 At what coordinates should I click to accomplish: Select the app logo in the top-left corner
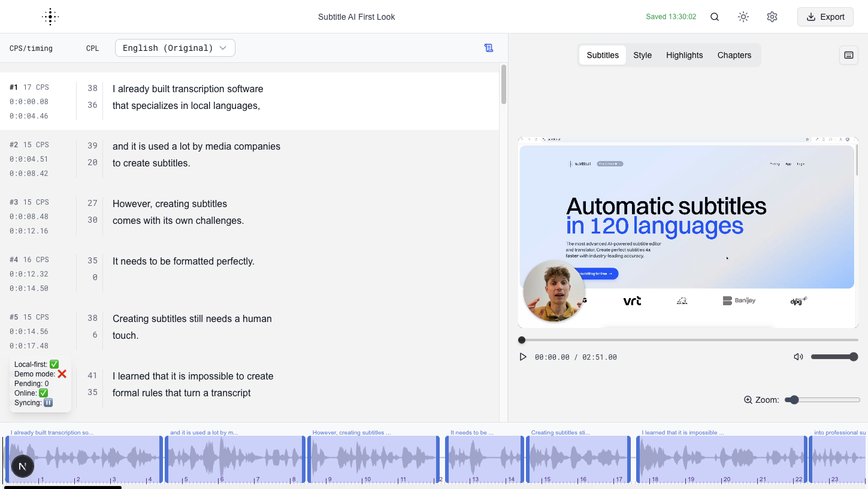coord(50,16)
